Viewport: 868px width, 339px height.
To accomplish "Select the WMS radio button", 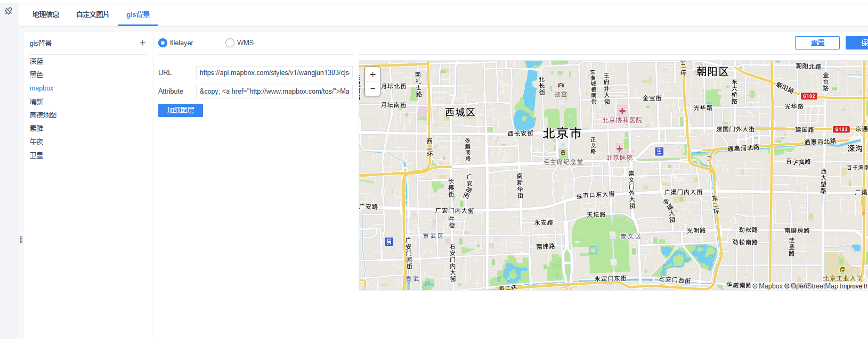I will coord(230,43).
